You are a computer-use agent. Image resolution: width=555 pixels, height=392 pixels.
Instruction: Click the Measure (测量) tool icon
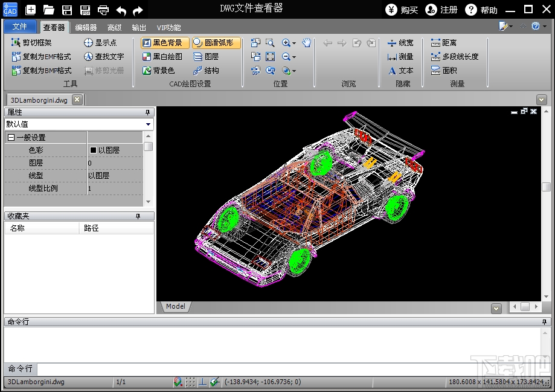tap(400, 56)
